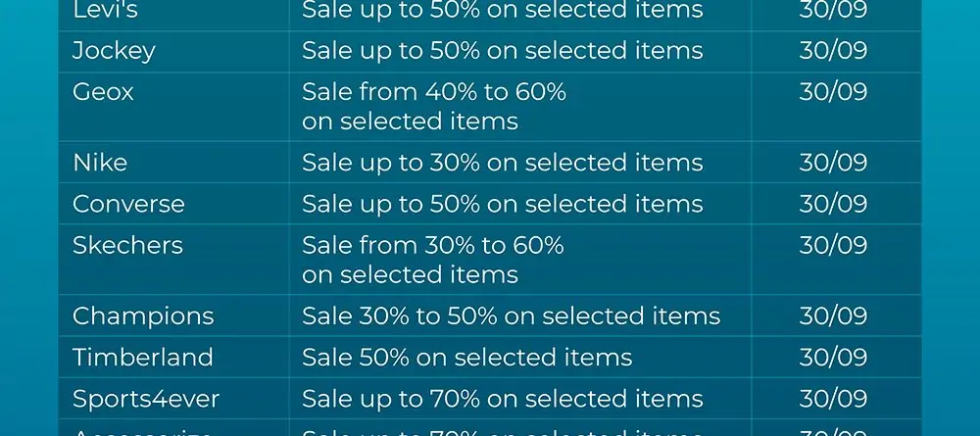Select Sports4ever sale up to 70% text
Image resolution: width=980 pixels, height=436 pixels.
coord(503,399)
